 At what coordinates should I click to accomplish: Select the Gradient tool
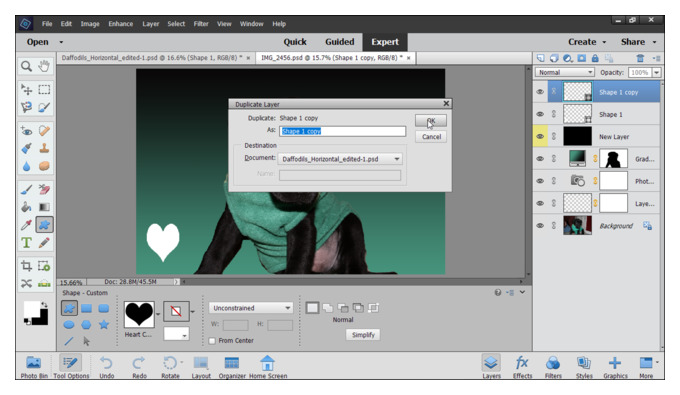(44, 207)
